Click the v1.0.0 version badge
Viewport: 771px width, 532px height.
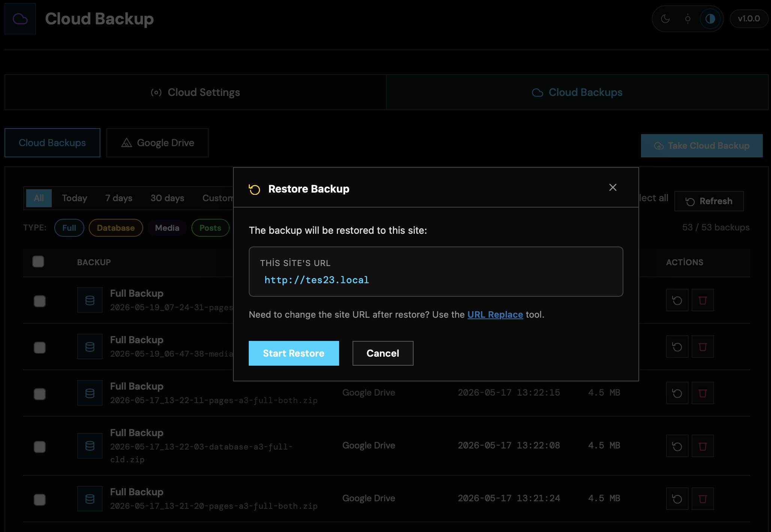point(749,19)
